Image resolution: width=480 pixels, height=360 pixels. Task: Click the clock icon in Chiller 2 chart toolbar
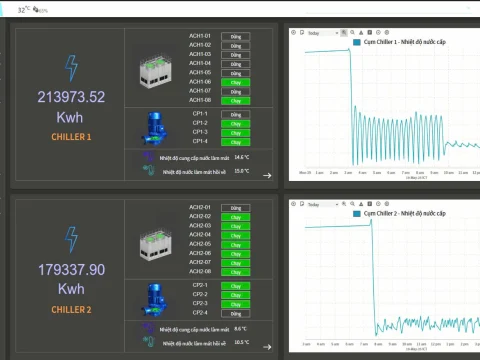pos(378,204)
